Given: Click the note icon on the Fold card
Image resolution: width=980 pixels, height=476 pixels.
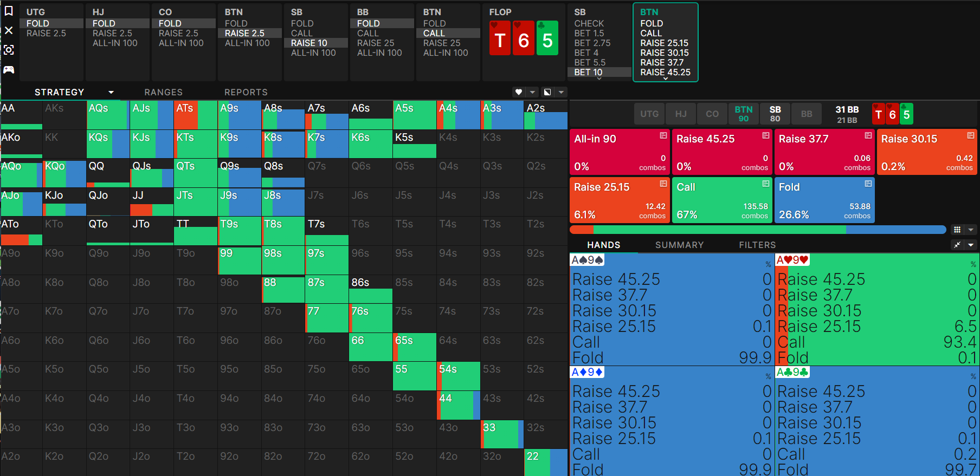Looking at the screenshot, I should coord(868,184).
